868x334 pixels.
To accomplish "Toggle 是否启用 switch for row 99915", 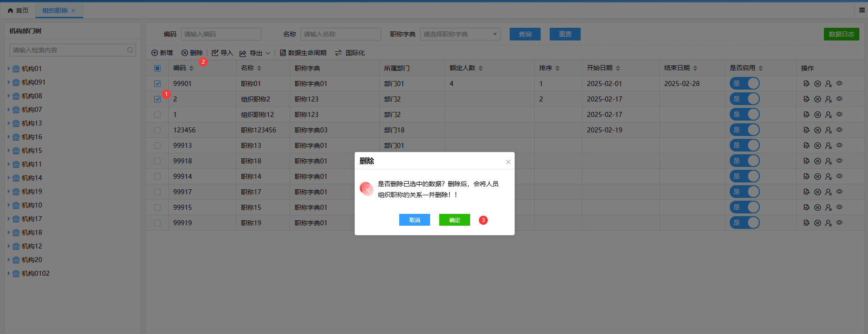I will [x=744, y=207].
